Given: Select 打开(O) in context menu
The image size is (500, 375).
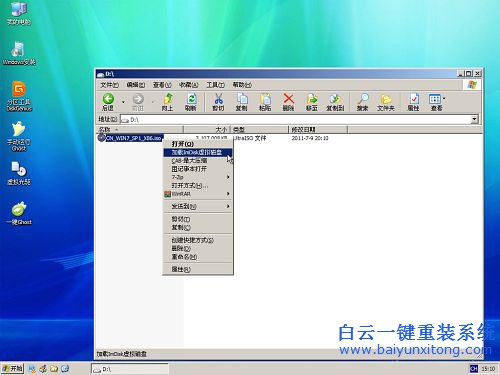Looking at the screenshot, I should (197, 144).
